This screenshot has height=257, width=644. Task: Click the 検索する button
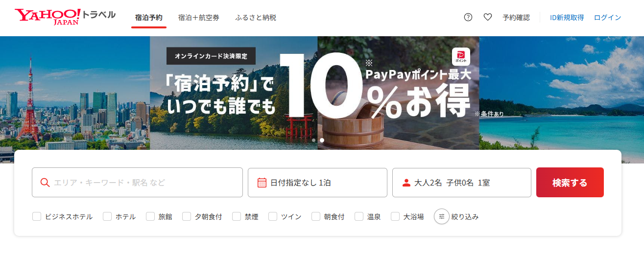tap(570, 183)
